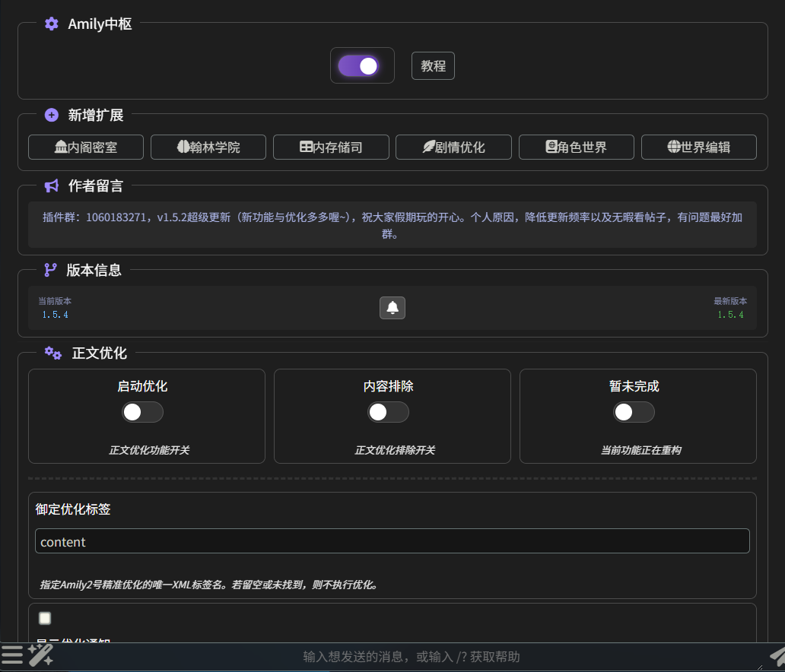Click the send message paper plane icon

[775, 656]
